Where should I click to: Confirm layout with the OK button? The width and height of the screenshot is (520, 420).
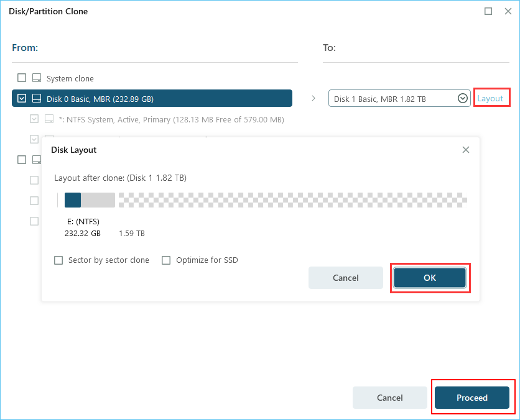[430, 278]
